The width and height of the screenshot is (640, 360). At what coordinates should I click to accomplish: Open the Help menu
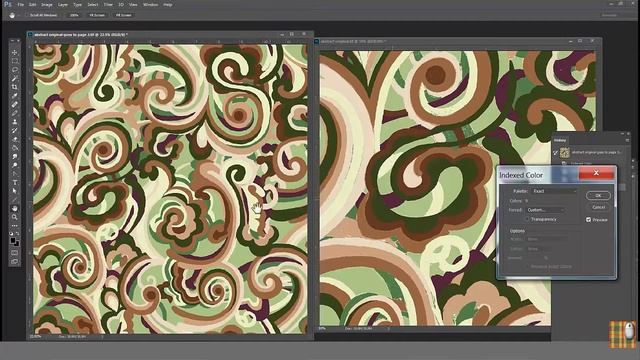(168, 4)
